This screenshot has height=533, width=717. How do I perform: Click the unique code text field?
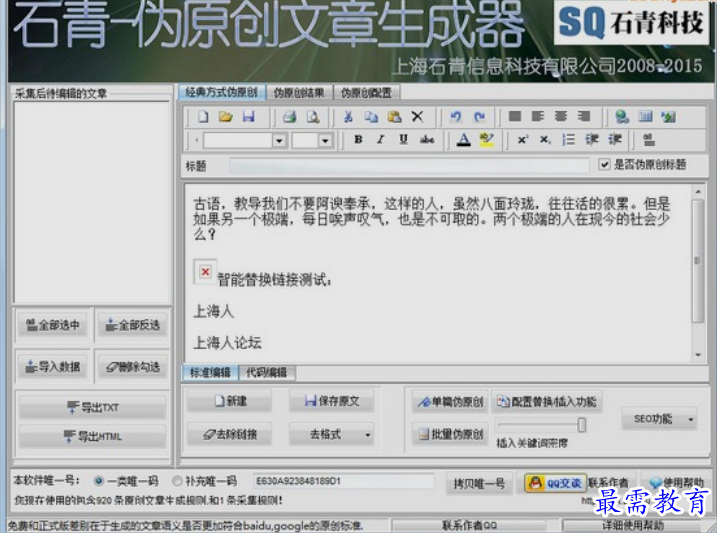344,481
